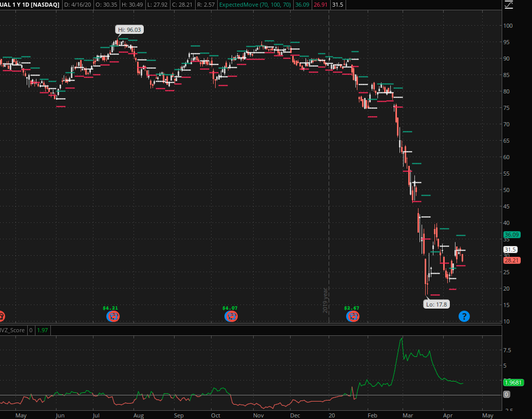Click the IVZ_Score study label
Viewport: 532px width, 419px height.
(x=12, y=330)
